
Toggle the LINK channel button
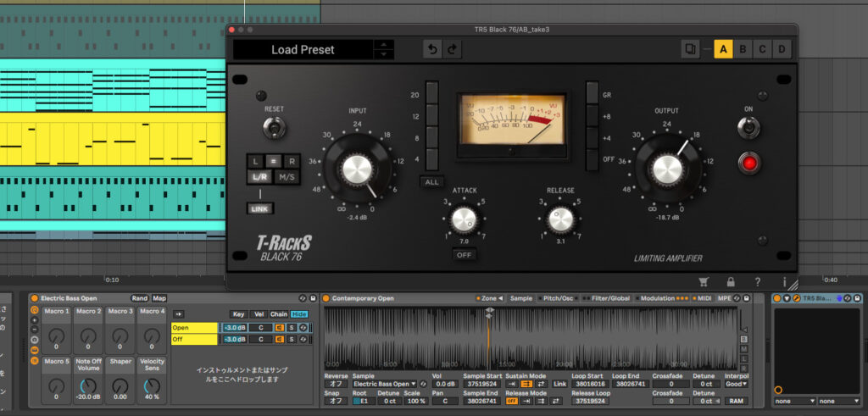pyautogui.click(x=260, y=208)
